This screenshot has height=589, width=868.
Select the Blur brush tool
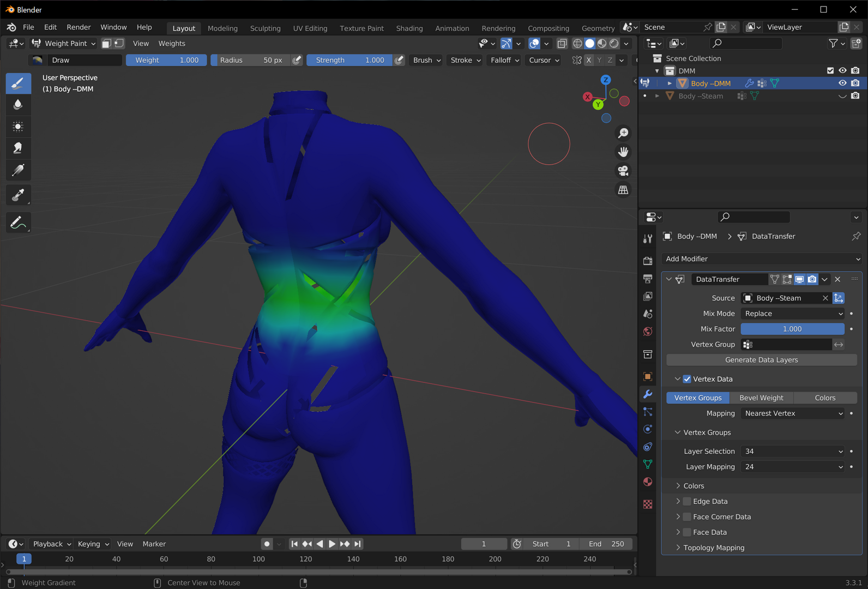click(x=18, y=105)
